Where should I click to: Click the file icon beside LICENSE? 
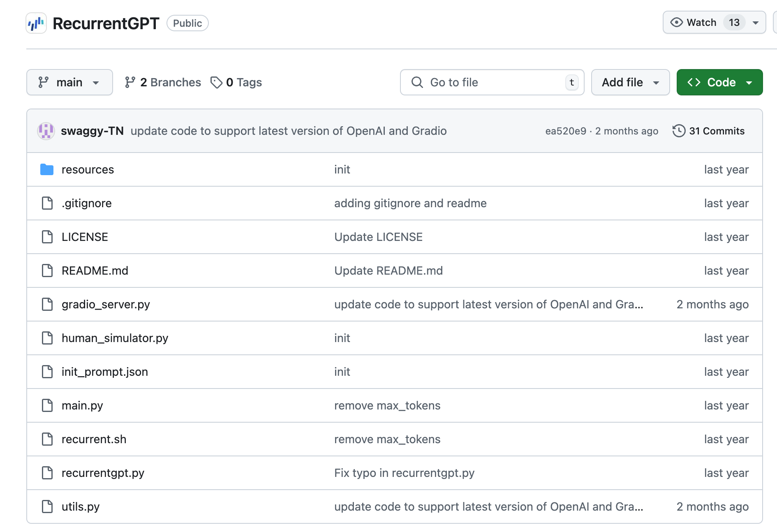(x=47, y=237)
